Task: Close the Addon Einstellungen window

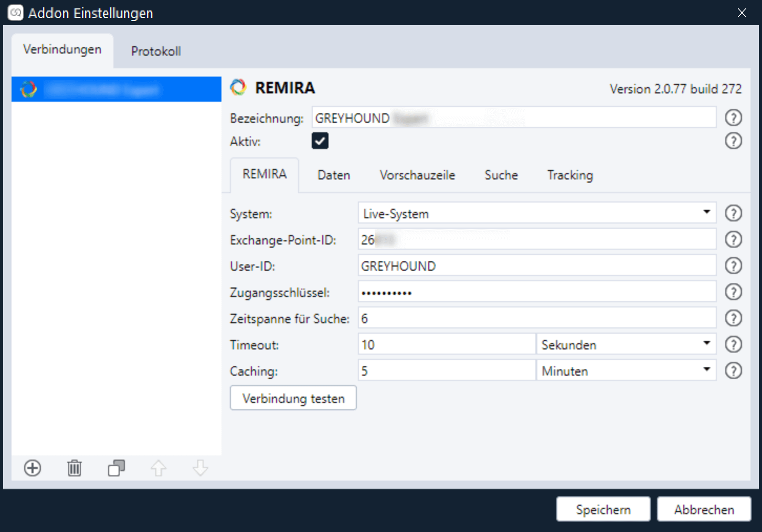Action: click(x=742, y=13)
